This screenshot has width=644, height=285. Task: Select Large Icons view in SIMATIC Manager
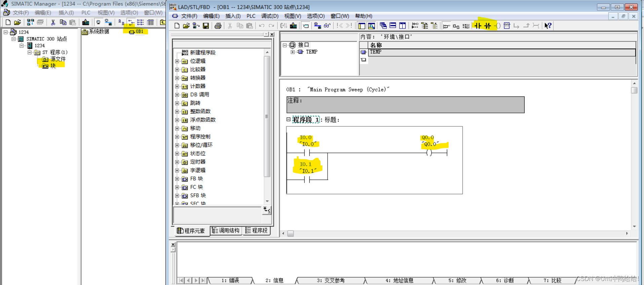click(121, 23)
